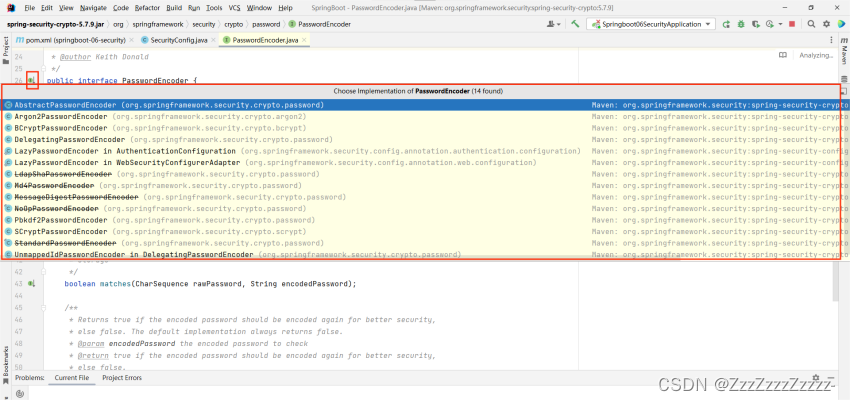Viewport: 851px width, 401px height.
Task: Open the Code menu
Action: (x=121, y=8)
